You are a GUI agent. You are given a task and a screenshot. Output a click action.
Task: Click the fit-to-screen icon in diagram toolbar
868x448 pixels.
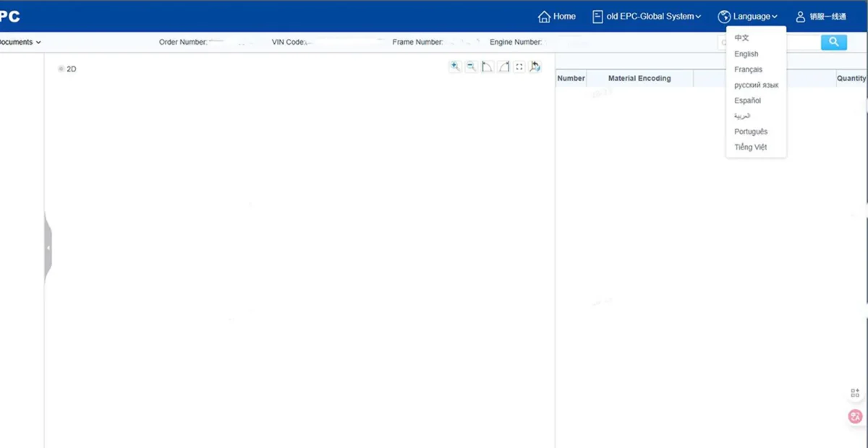tap(519, 66)
